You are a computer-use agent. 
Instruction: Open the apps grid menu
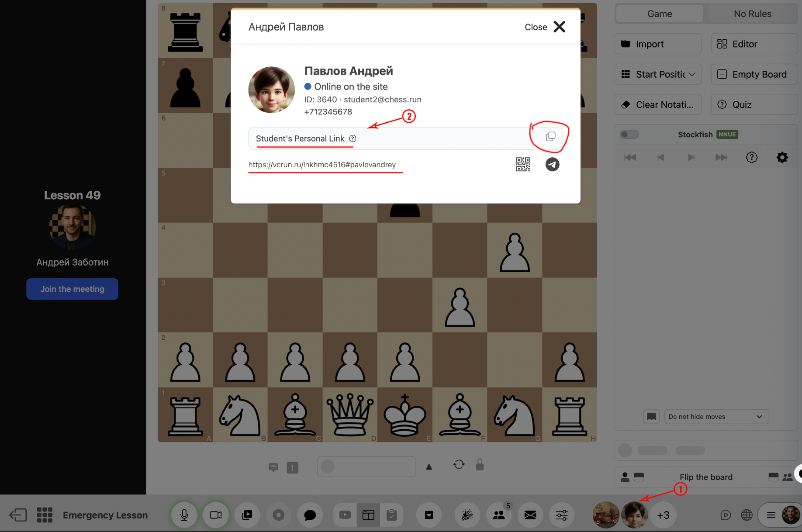[45, 515]
